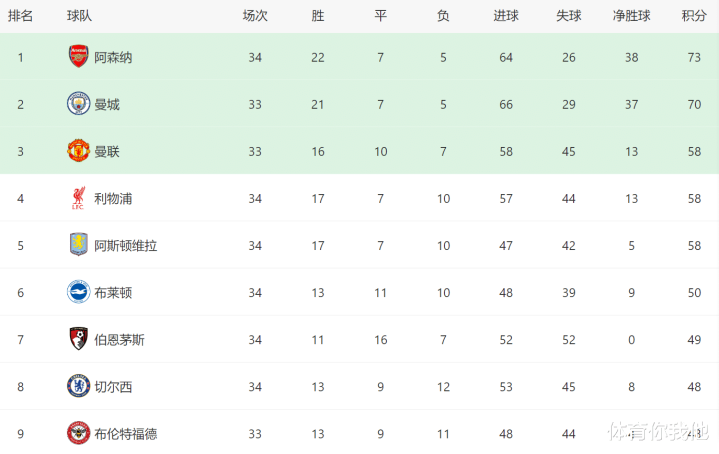Click the Chelsea club crest icon
This screenshot has height=454, width=719.
pos(78,386)
